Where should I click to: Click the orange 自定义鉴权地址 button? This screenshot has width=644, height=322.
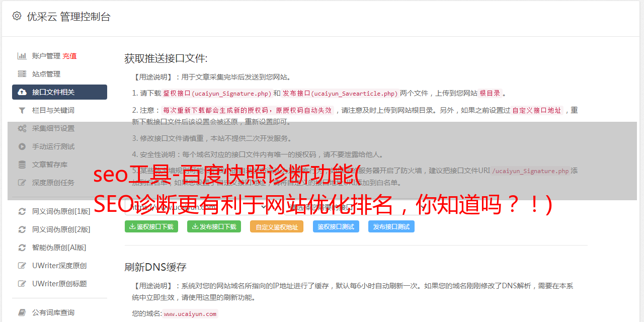[277, 227]
